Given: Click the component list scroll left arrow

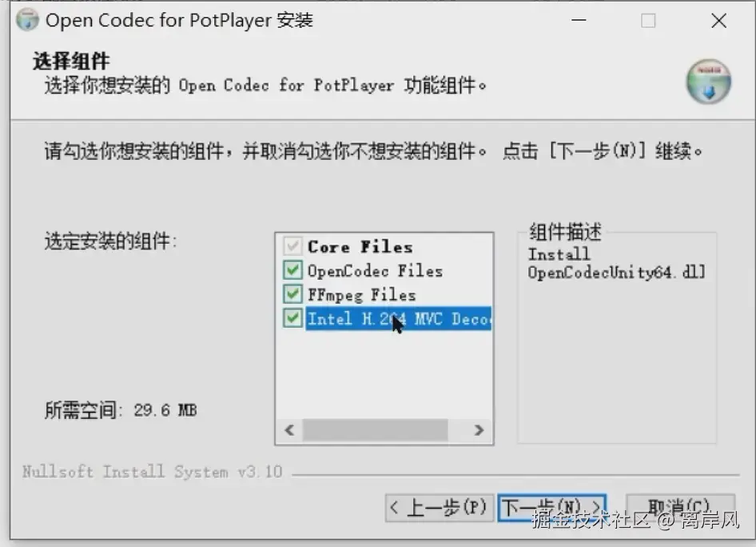Looking at the screenshot, I should pyautogui.click(x=290, y=429).
